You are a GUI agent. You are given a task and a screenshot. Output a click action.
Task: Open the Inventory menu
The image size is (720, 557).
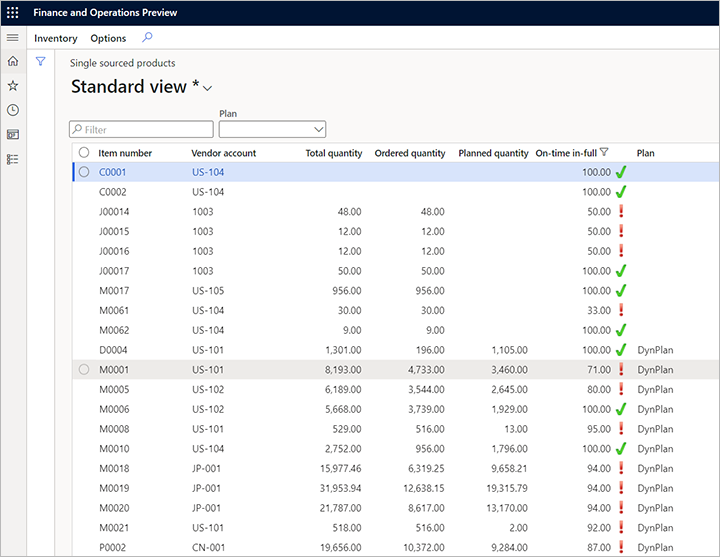coord(56,38)
